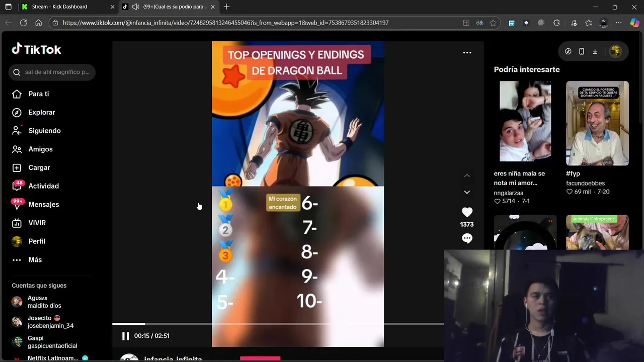Seek on video progress bar

click(278, 324)
